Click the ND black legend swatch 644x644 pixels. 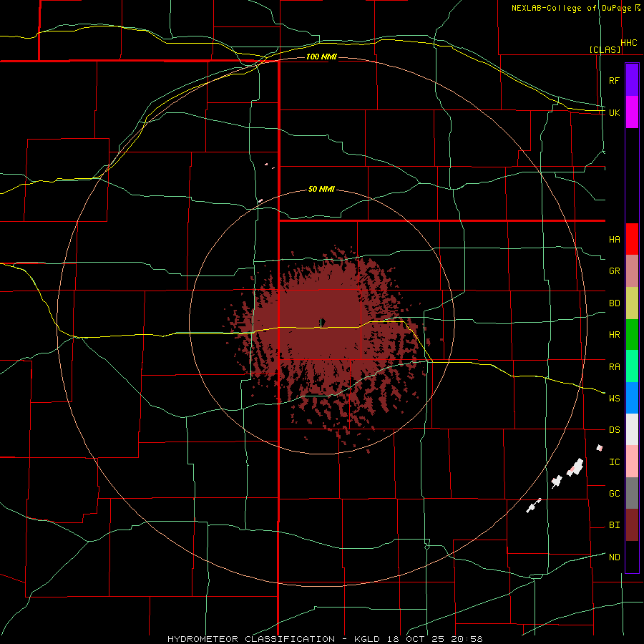click(632, 557)
